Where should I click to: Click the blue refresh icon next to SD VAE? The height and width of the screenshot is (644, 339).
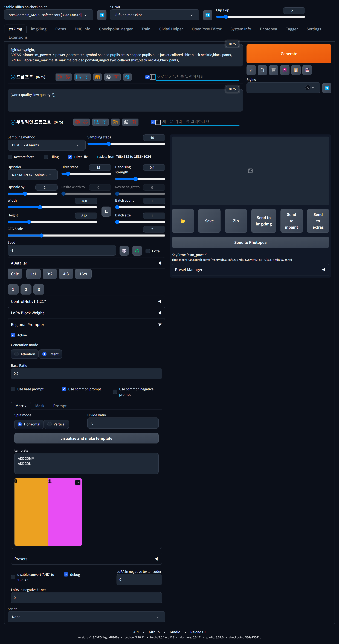point(207,15)
